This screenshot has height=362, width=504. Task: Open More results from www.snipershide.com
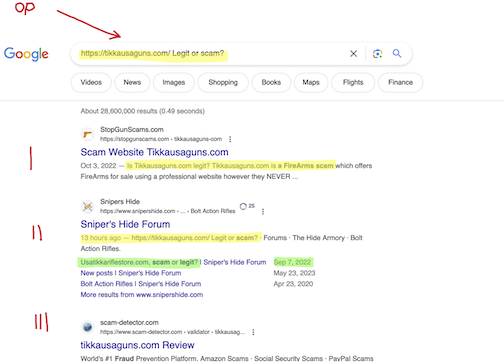click(142, 295)
